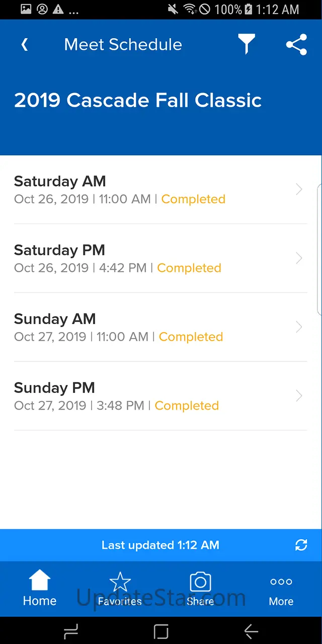Expand the Sunday AM session chevron
Viewport: 322px width, 644px height.
299,327
